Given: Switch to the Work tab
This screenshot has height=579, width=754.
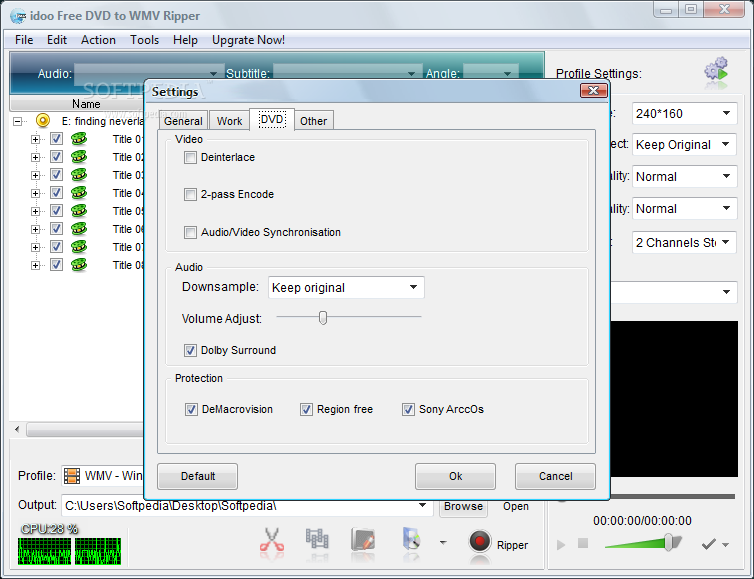Looking at the screenshot, I should click(229, 121).
